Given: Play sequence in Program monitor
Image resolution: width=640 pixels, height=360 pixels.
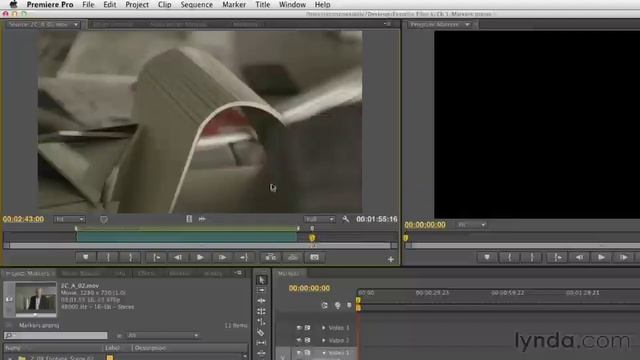Looking at the screenshot, I should pyautogui.click(x=601, y=258).
